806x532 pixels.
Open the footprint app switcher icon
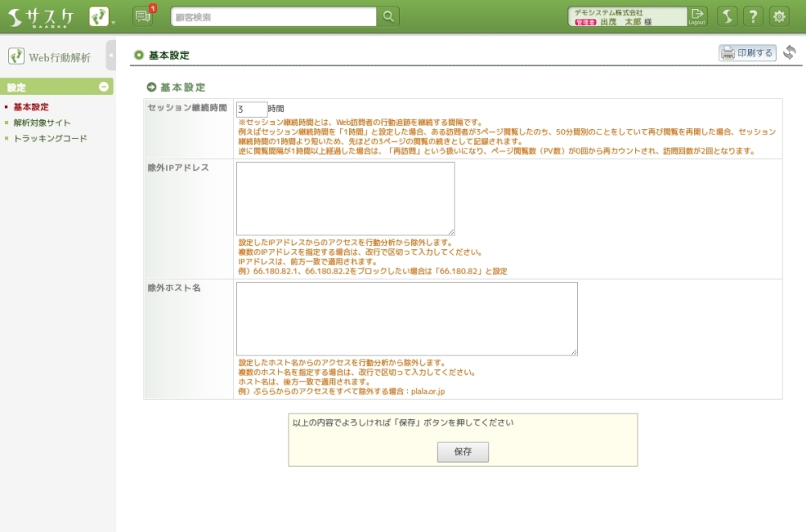click(98, 16)
